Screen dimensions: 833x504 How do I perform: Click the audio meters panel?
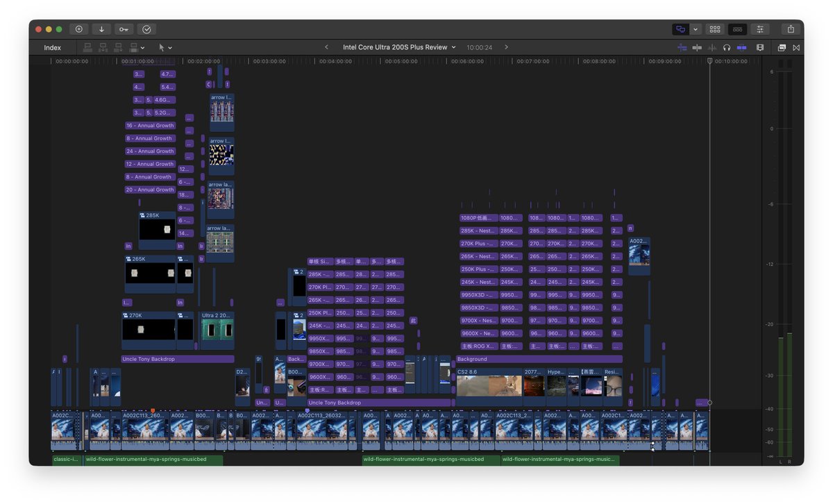(784, 260)
